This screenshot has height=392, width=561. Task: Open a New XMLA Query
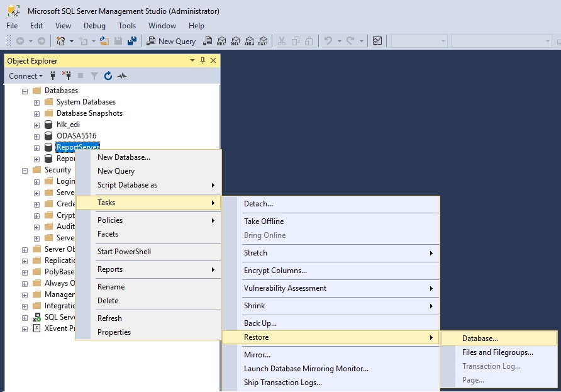(x=250, y=41)
